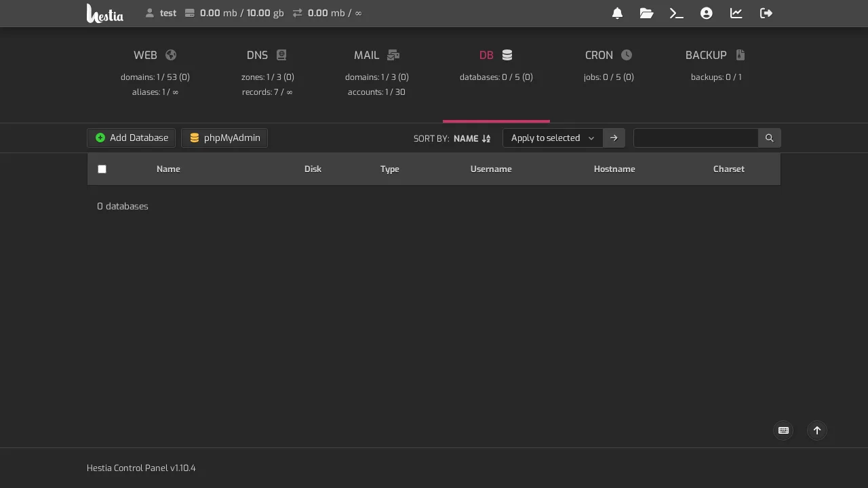Switch to the DNS tab
The width and height of the screenshot is (868, 488).
(x=267, y=73)
